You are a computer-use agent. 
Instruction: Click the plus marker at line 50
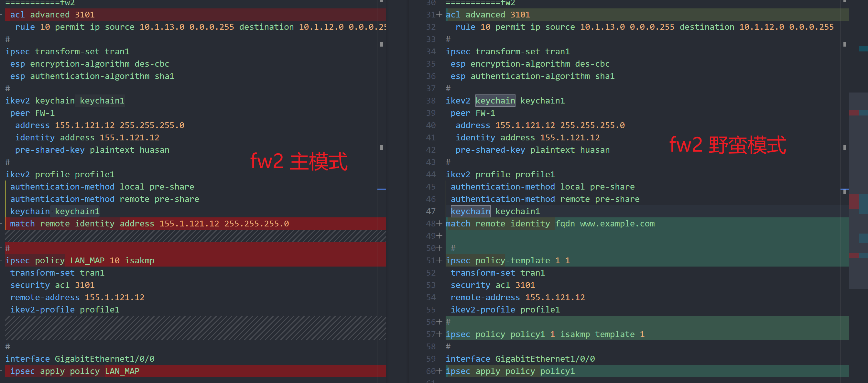click(x=439, y=248)
